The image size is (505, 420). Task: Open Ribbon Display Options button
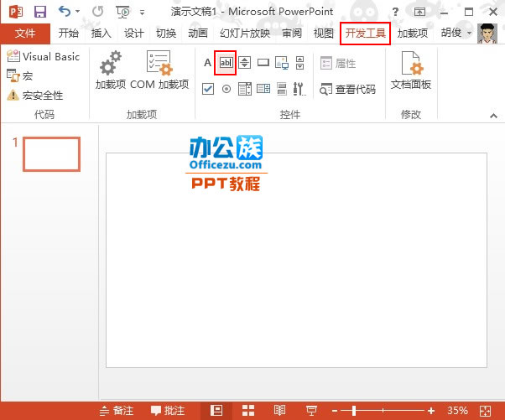pos(419,12)
